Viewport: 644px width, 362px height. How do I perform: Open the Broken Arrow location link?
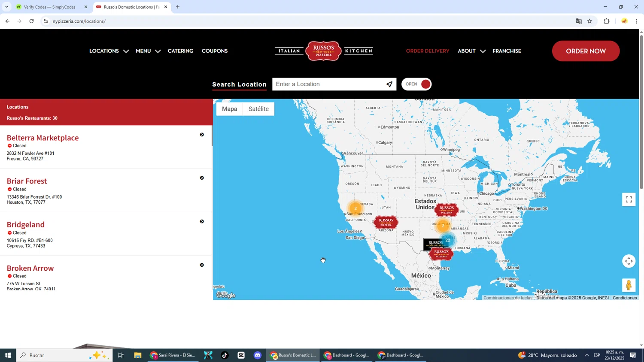point(30,268)
